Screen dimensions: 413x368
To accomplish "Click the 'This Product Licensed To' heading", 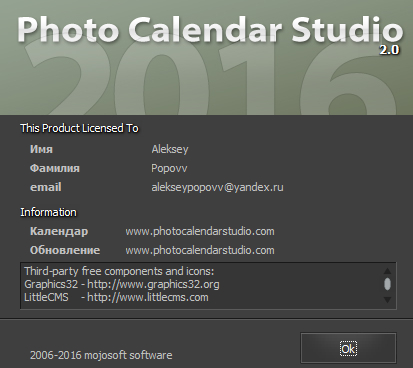I will 79,128.
